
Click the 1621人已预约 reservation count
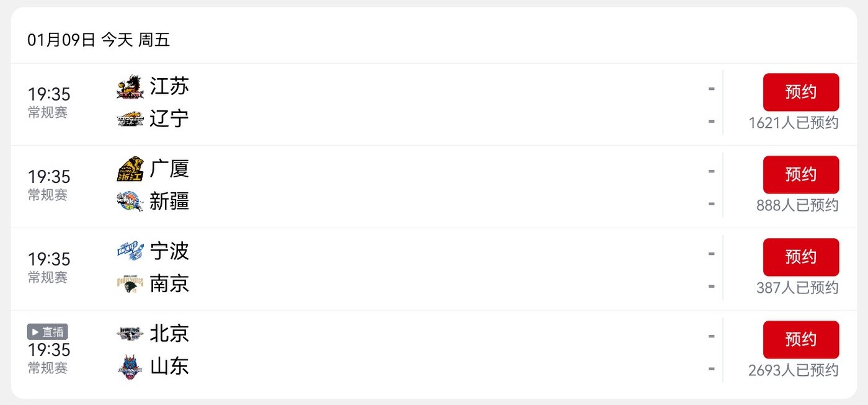793,123
